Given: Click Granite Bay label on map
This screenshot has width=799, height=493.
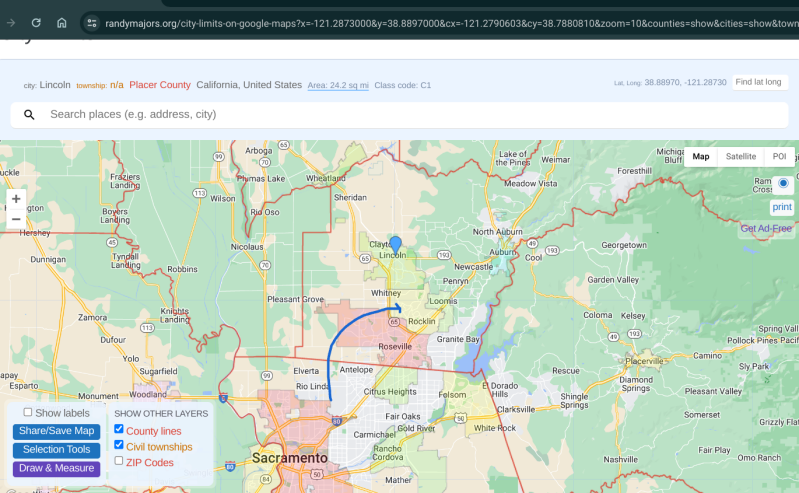Looking at the screenshot, I should click(x=458, y=340).
